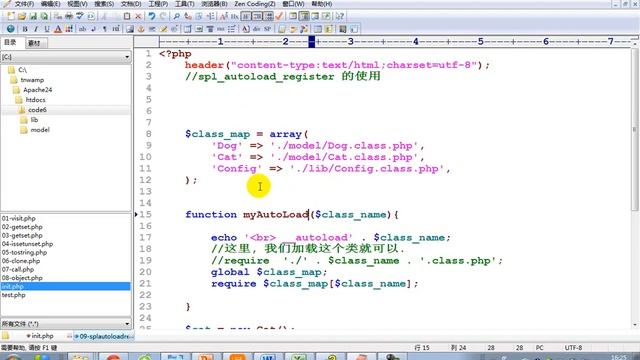Select the C:\ root folder

(x=22, y=70)
